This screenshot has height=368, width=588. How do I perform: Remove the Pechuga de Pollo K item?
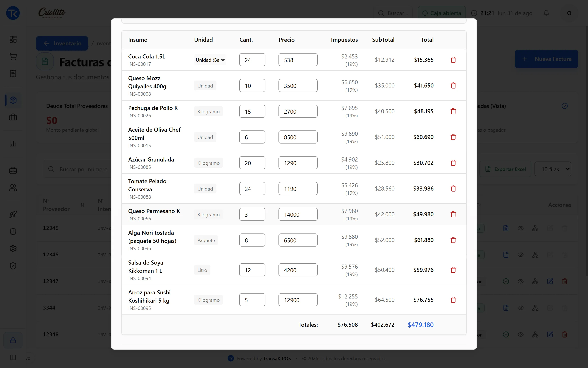(453, 111)
